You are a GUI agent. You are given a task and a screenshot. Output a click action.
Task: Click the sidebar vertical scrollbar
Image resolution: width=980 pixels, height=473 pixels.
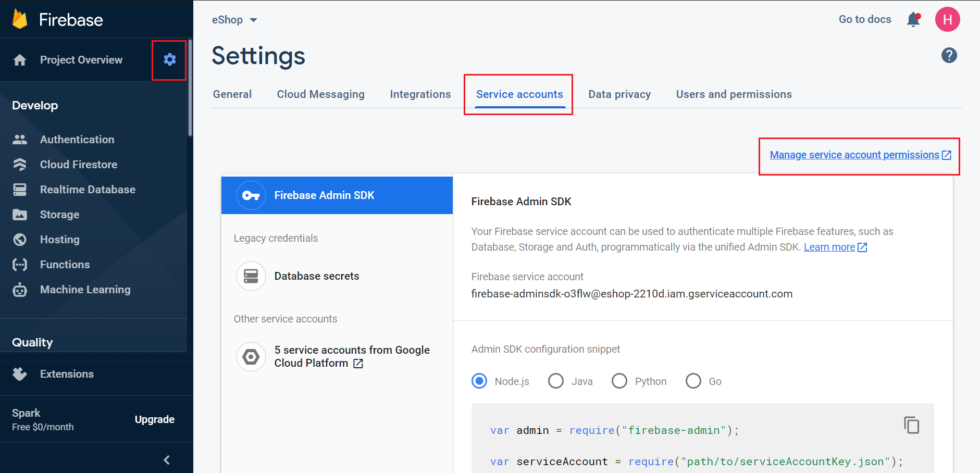click(x=190, y=89)
